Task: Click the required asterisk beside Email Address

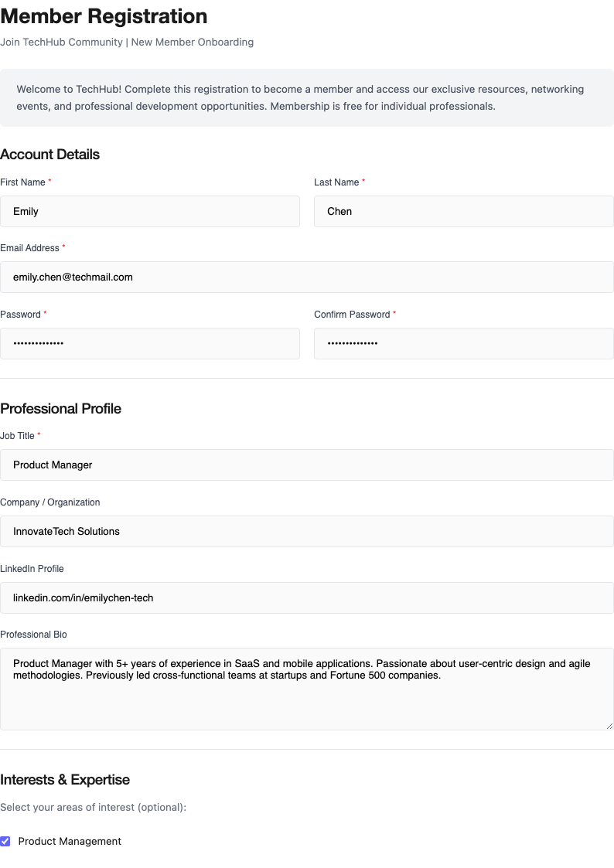Action: [63, 247]
